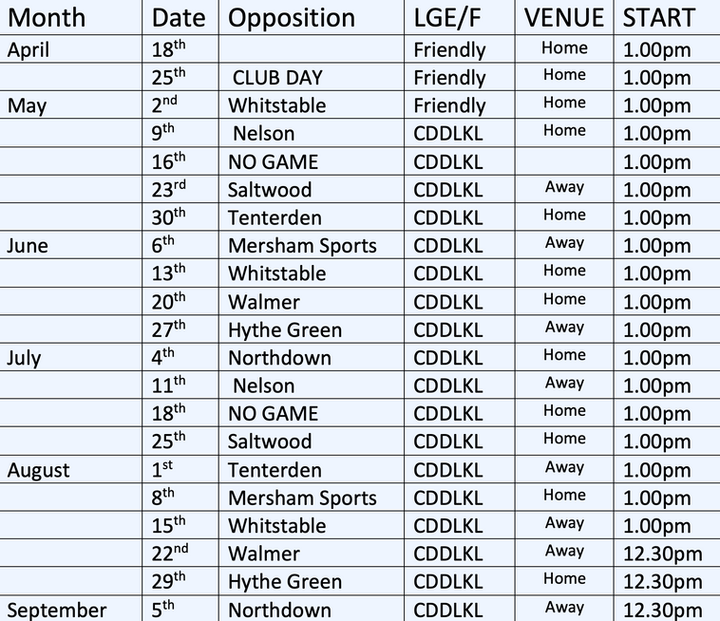Click the August month cell

tap(39, 470)
